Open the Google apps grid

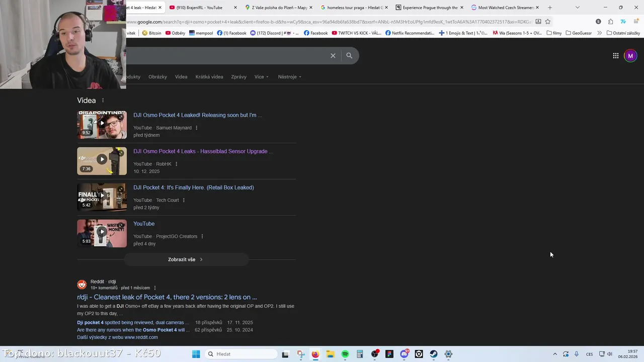tap(615, 56)
